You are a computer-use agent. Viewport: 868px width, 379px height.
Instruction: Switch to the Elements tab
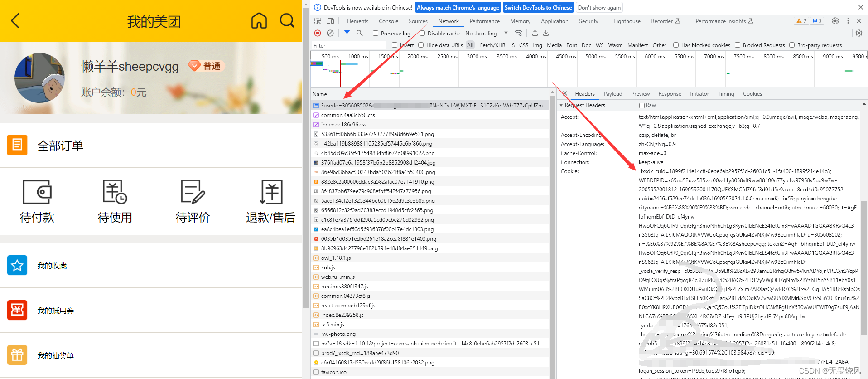357,21
